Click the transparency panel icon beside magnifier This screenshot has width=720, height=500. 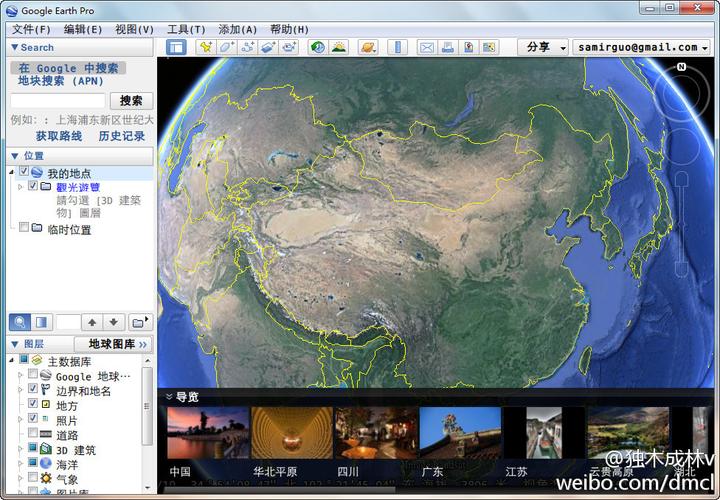[42, 322]
